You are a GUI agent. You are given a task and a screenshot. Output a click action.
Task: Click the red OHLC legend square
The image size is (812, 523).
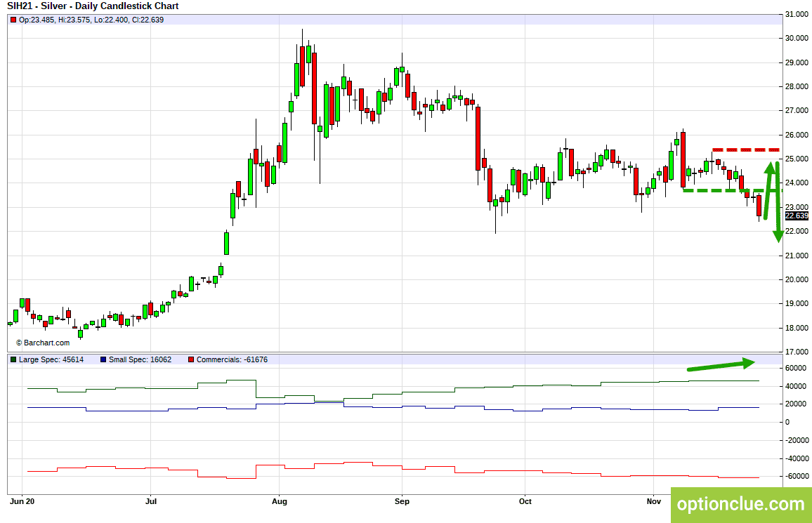(x=13, y=20)
